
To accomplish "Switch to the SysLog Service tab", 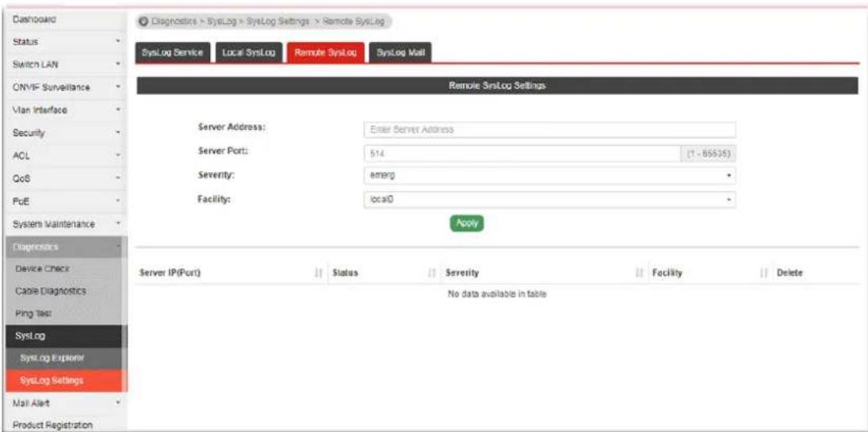I will [173, 52].
